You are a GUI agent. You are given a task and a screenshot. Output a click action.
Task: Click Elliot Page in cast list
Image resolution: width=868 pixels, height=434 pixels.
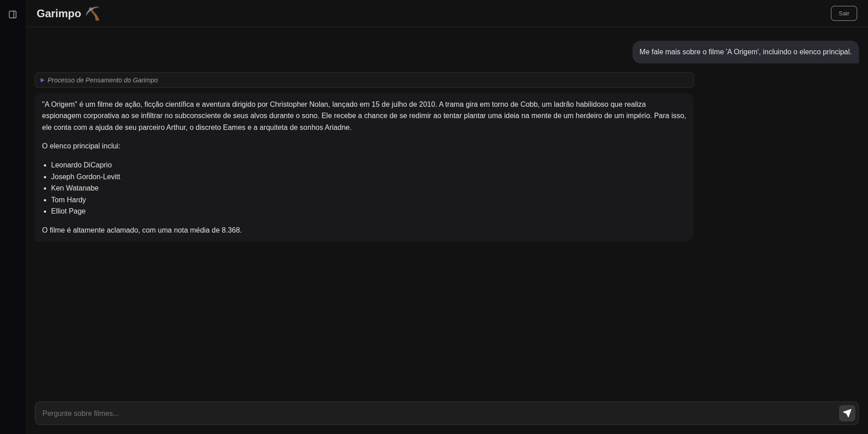pyautogui.click(x=68, y=211)
